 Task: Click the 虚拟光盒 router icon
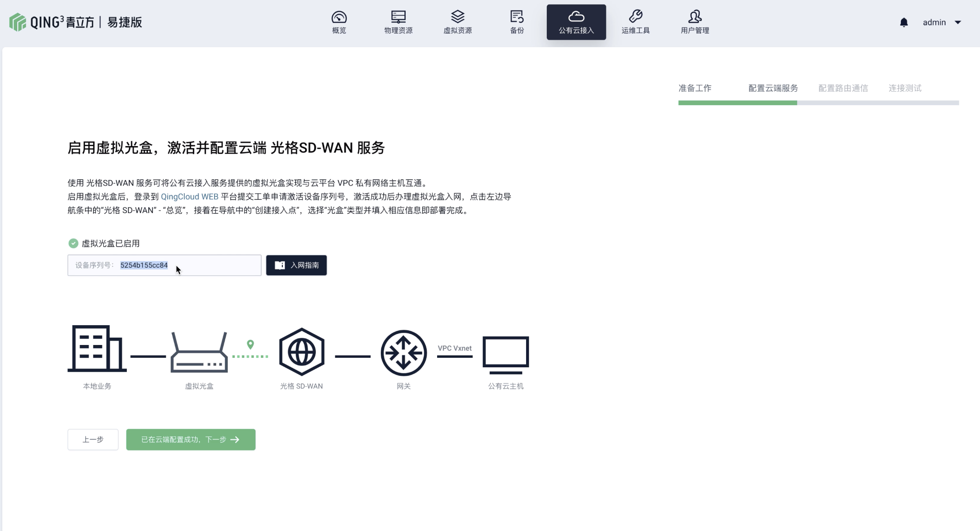(x=199, y=352)
